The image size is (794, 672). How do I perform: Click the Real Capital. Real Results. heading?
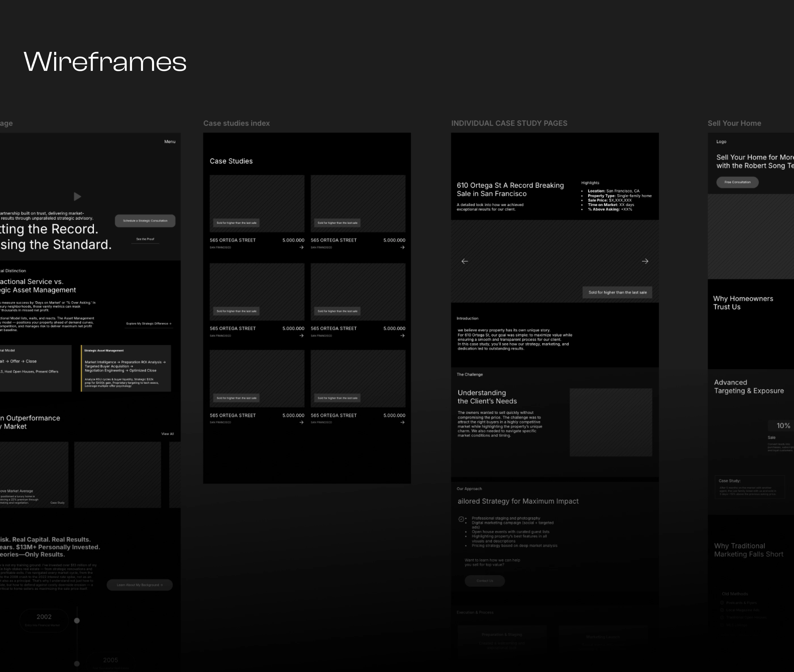(50, 547)
